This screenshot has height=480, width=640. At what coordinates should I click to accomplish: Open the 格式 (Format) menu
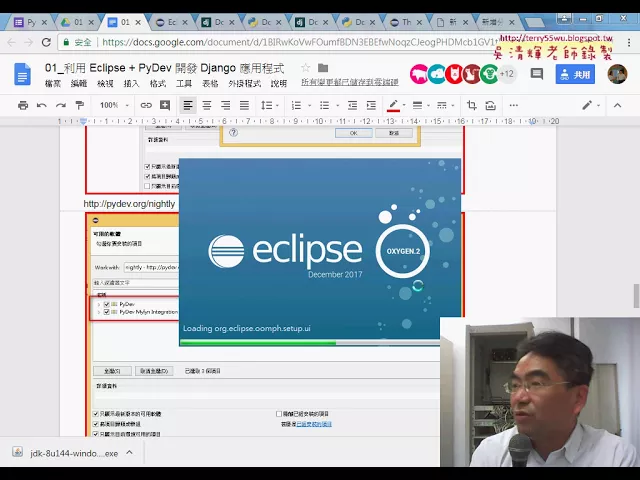point(158,84)
